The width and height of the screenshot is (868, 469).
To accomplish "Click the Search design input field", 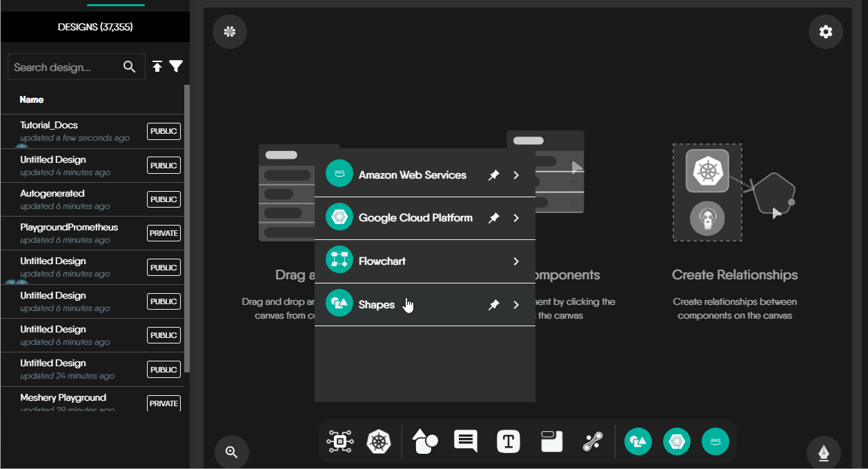I will [66, 67].
